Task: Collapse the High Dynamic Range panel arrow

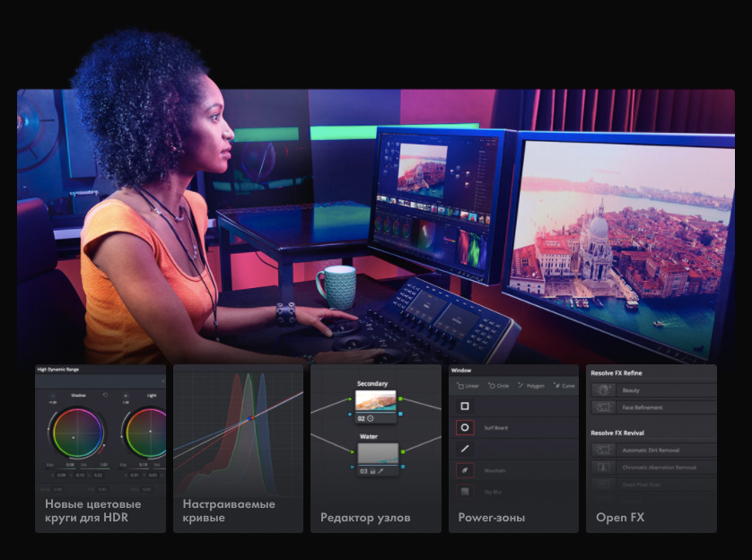Action: point(162,381)
